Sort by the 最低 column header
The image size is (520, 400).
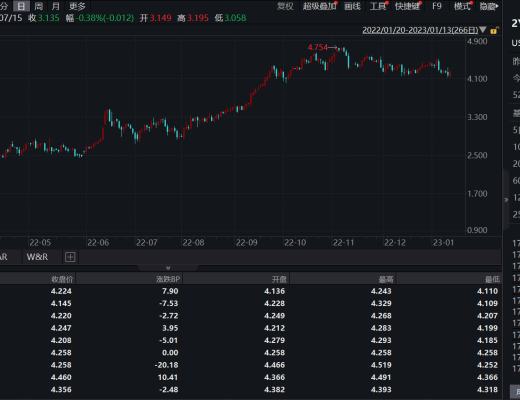click(492, 279)
